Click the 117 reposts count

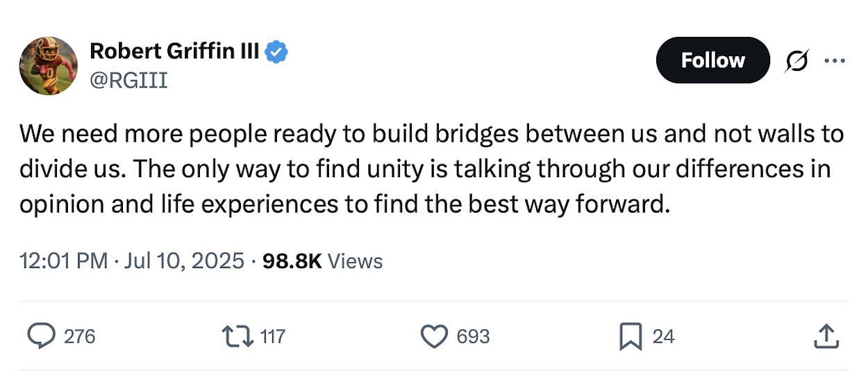[x=272, y=336]
